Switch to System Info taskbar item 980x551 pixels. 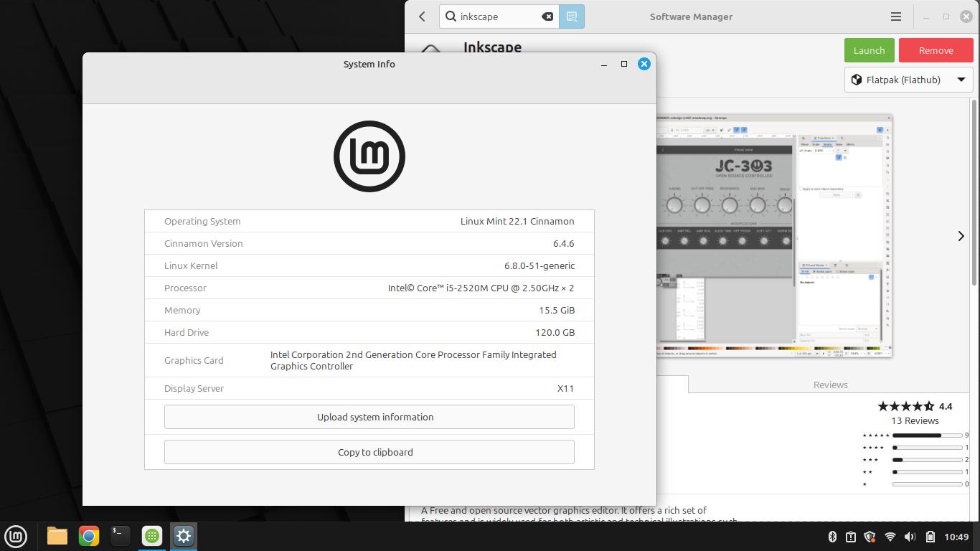[184, 536]
